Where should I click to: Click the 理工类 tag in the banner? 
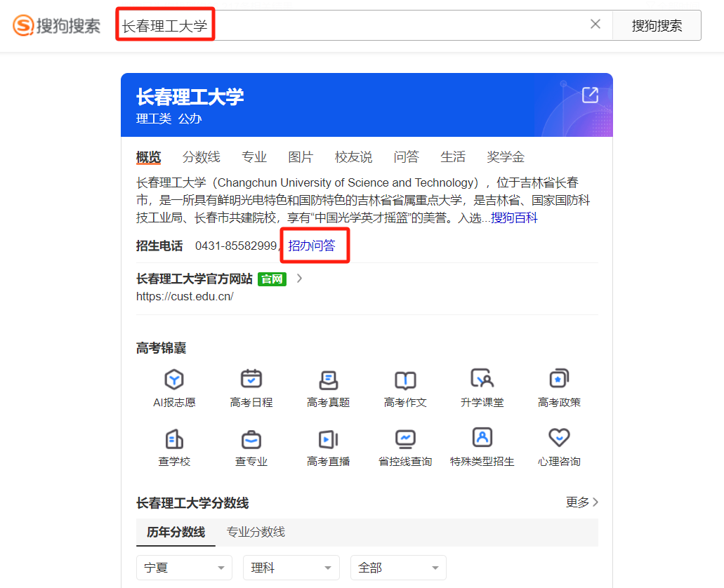tap(154, 119)
